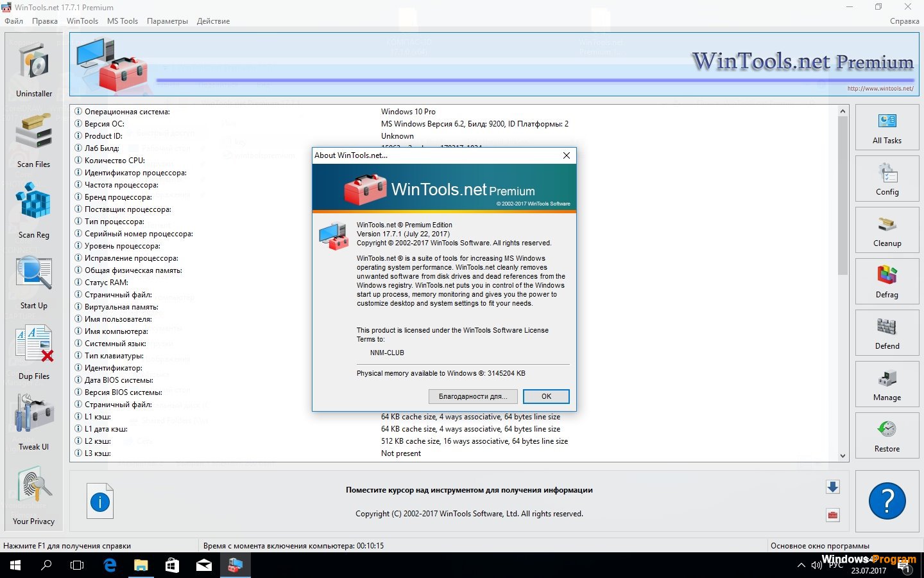Open the Параметры menu
Image resolution: width=924 pixels, height=578 pixels.
pyautogui.click(x=167, y=21)
